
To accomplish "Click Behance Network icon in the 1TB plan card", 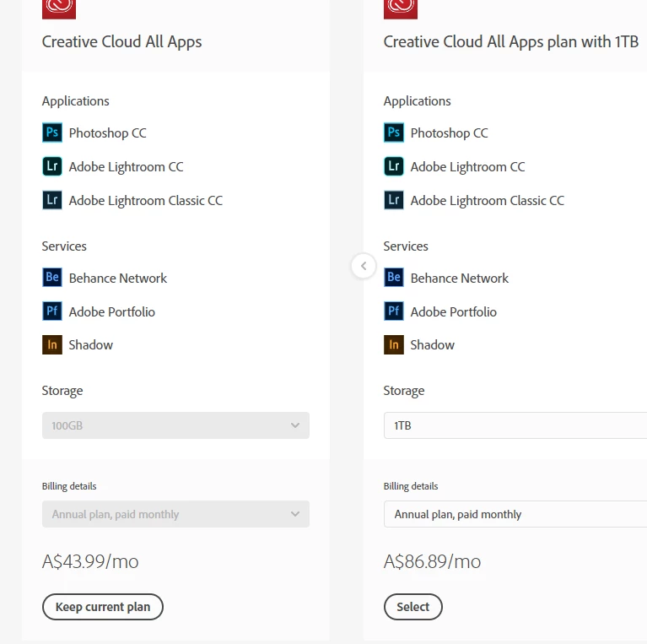I will click(394, 277).
